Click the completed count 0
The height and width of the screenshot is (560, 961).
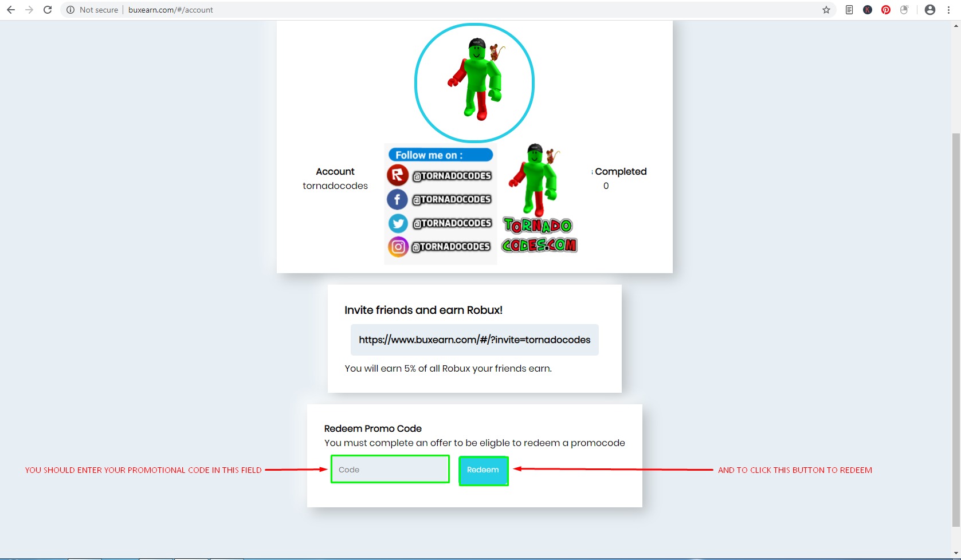tap(606, 186)
